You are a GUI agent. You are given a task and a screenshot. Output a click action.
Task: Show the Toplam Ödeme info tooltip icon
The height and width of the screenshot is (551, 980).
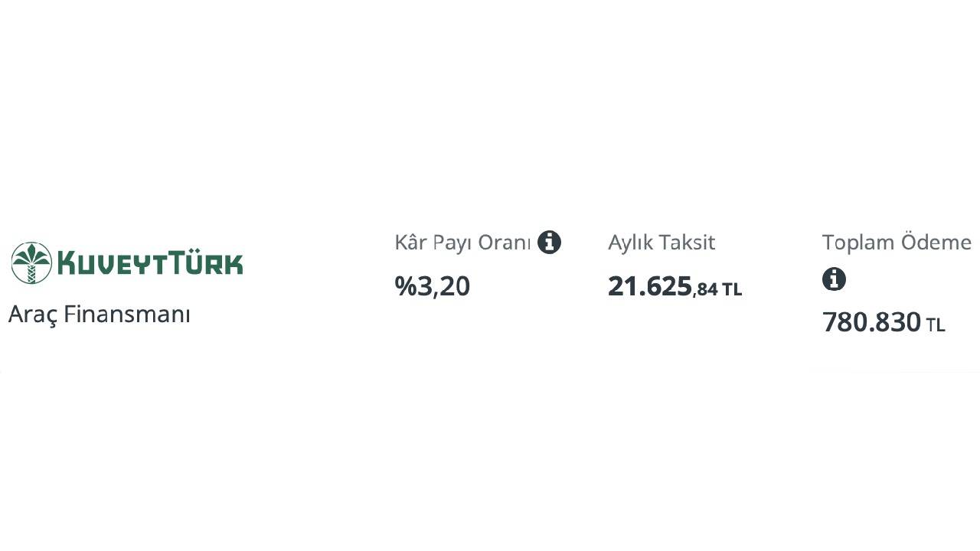[x=834, y=279]
